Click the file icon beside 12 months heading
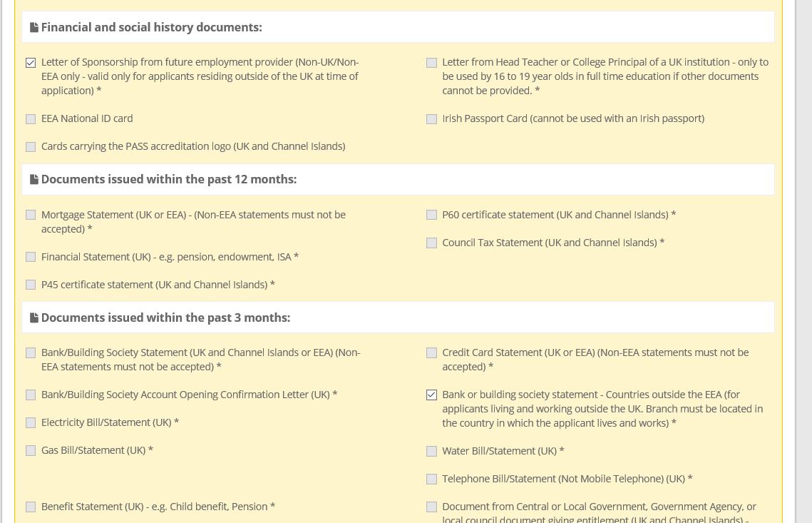The height and width of the screenshot is (523, 812). point(34,180)
